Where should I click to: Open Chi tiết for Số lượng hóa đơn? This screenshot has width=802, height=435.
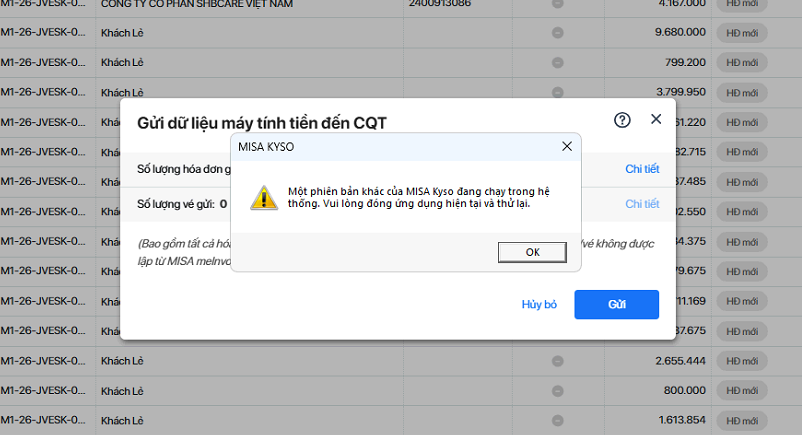click(642, 169)
